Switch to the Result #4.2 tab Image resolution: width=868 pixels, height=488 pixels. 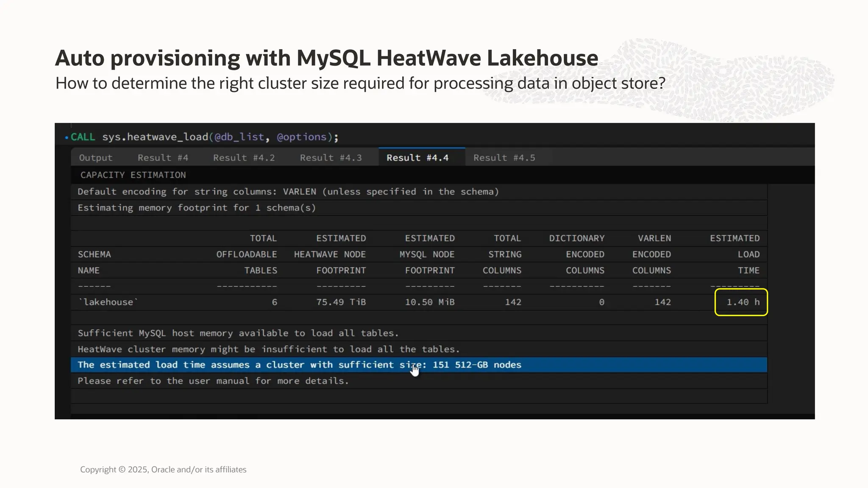(244, 158)
